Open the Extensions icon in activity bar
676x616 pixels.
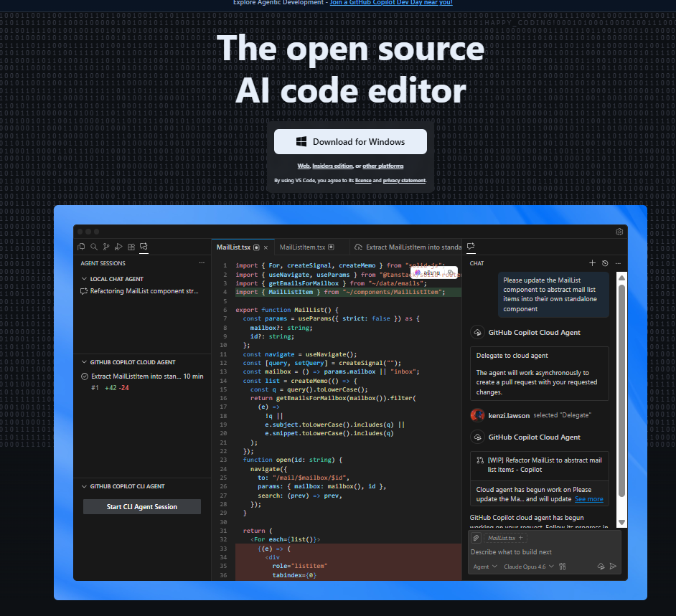coord(131,247)
